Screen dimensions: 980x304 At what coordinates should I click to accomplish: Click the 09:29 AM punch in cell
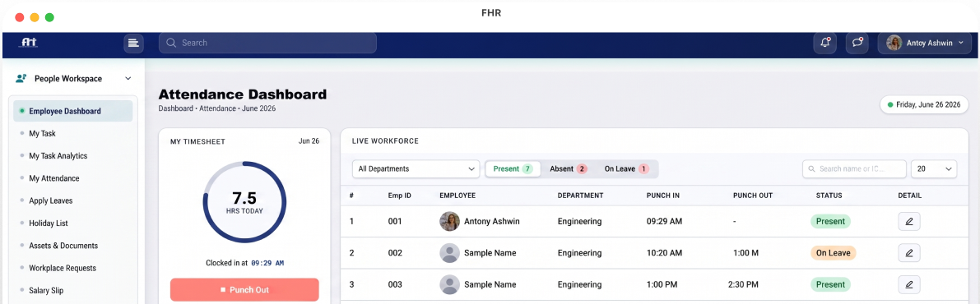click(664, 221)
